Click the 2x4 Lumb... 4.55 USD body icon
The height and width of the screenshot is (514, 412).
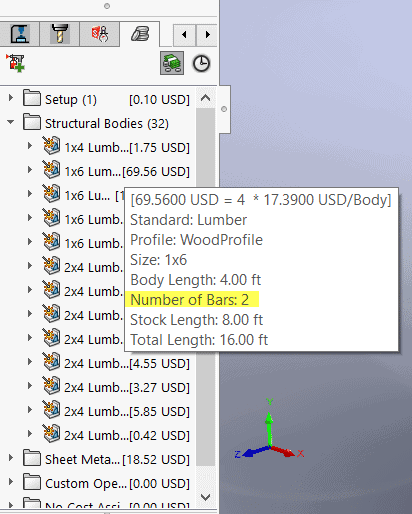pos(51,362)
